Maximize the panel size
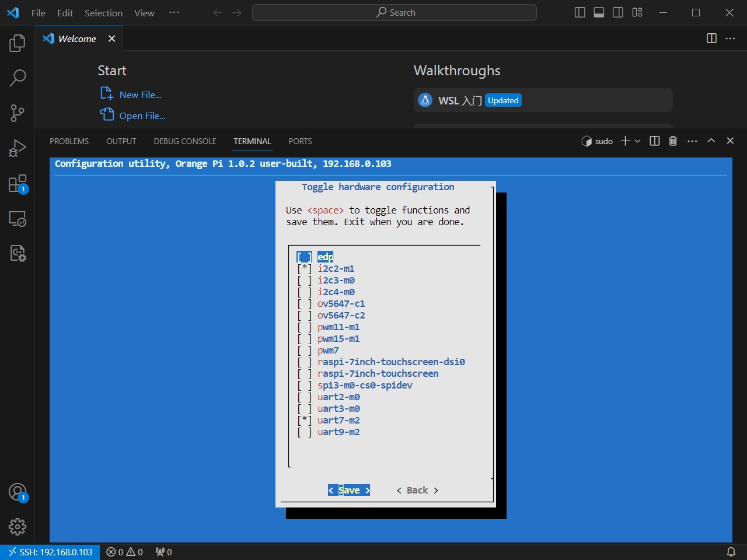747x560 pixels. 711,141
